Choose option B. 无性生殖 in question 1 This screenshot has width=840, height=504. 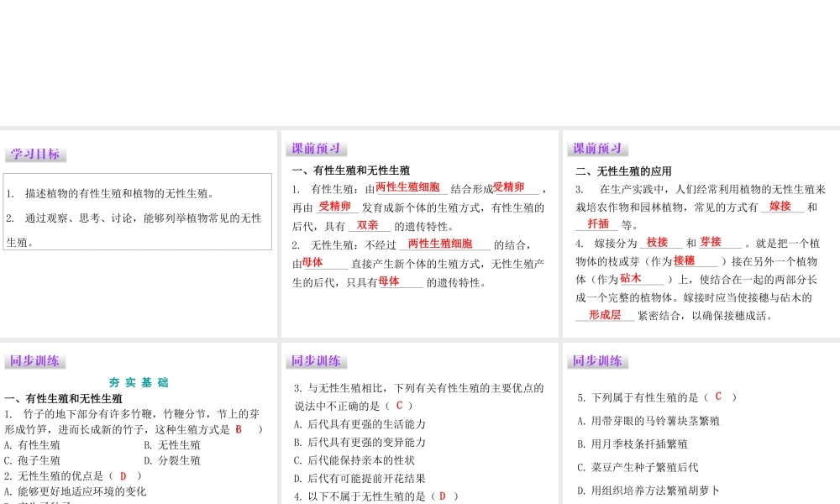(x=172, y=445)
